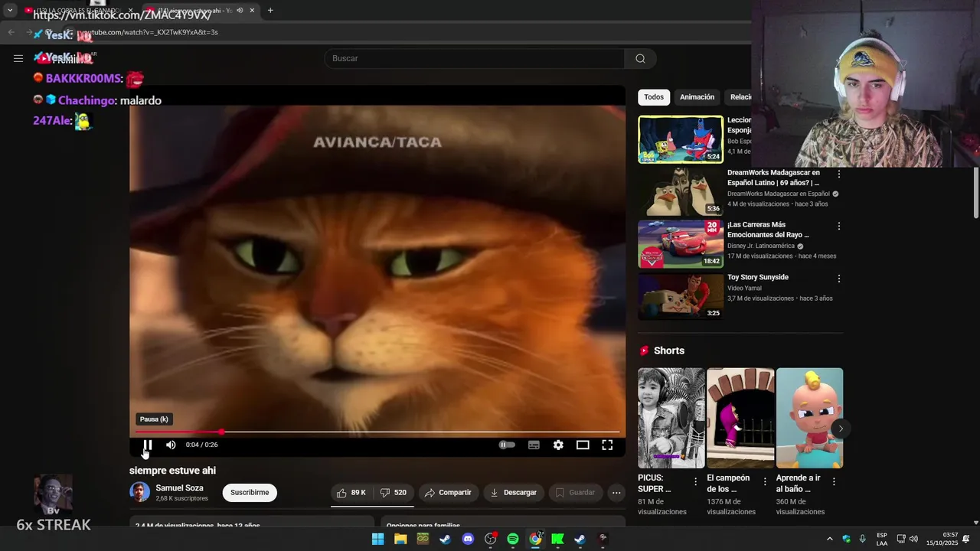Screen dimensions: 980x551
Task: Open File Explorer from the taskbar
Action: click(400, 539)
